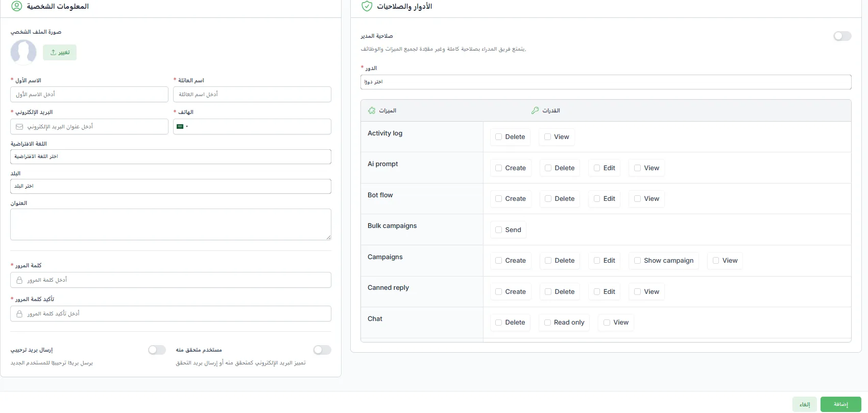The height and width of the screenshot is (413, 868).
Task: Check View for Chat
Action: [x=607, y=323]
